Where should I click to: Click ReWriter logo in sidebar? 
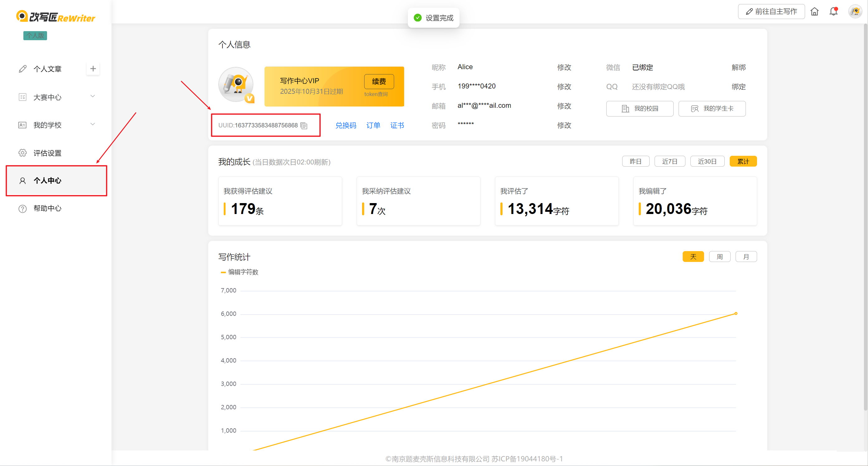pyautogui.click(x=56, y=17)
